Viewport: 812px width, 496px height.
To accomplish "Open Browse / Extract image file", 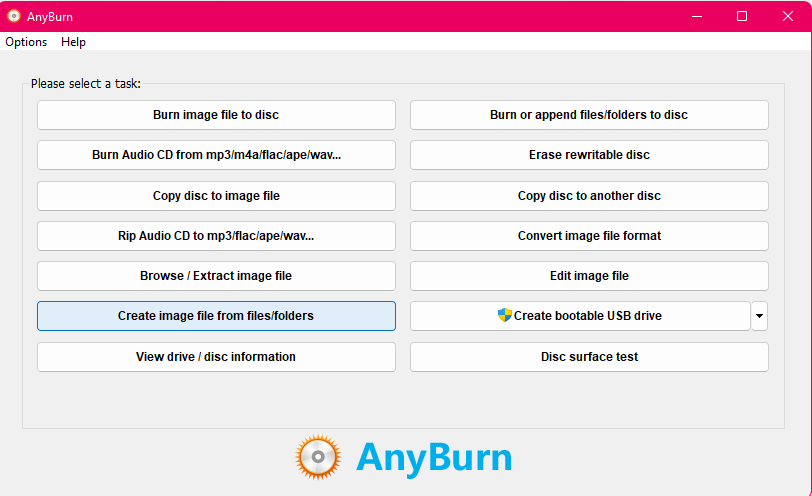I will point(216,276).
